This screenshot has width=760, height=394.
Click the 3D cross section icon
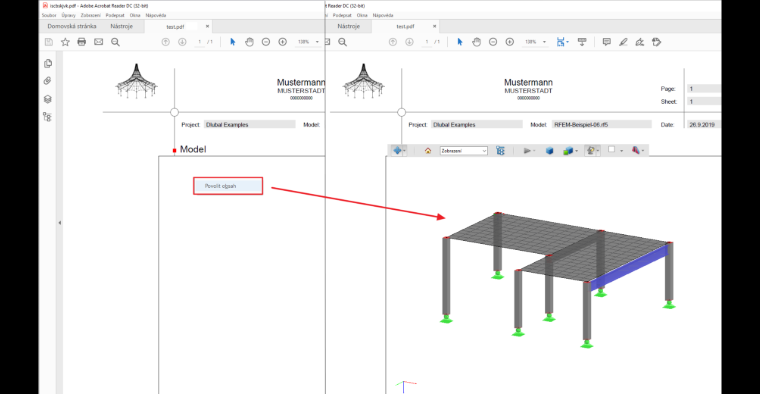coord(635,151)
